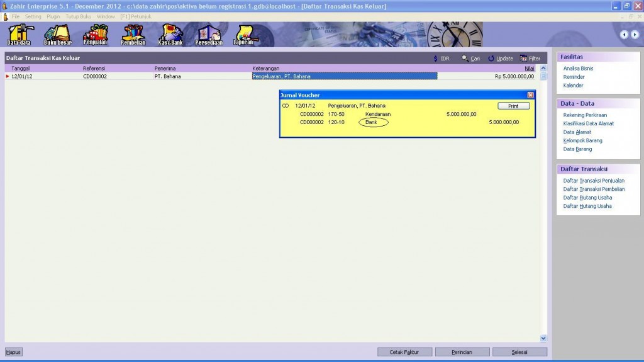The image size is (644, 362).
Task: Open the Persediaan module icon
Action: (x=208, y=35)
